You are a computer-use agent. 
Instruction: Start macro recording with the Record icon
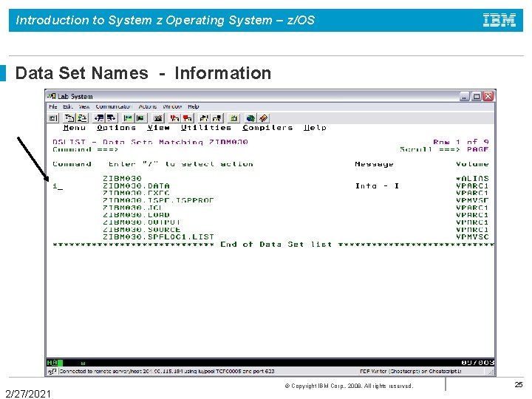(x=174, y=118)
